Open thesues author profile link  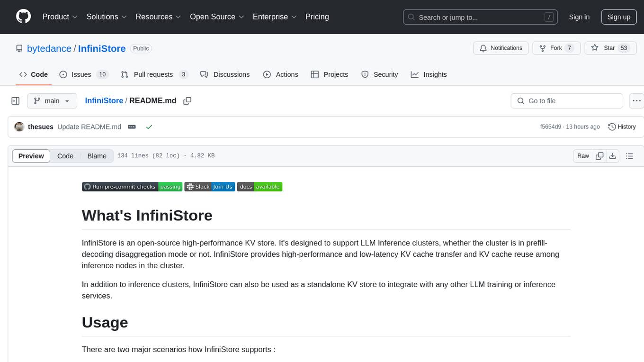tap(41, 127)
